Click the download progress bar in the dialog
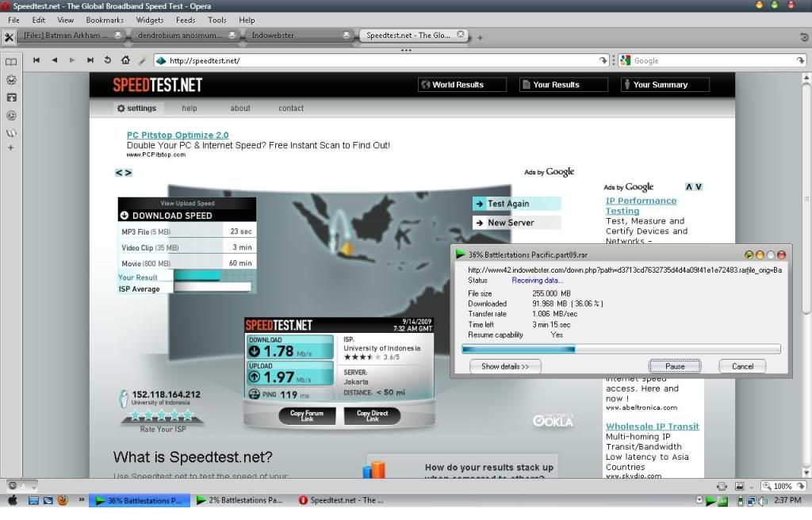812x520 pixels. (621, 349)
